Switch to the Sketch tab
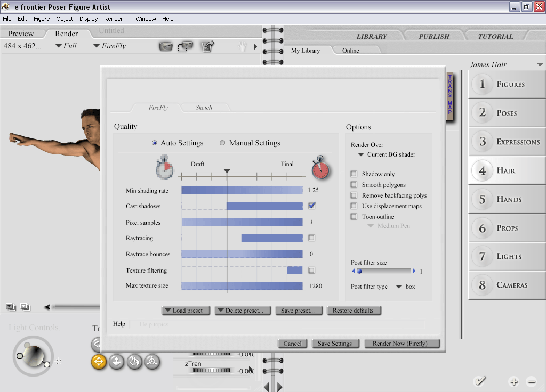The width and height of the screenshot is (546, 392). coord(204,108)
